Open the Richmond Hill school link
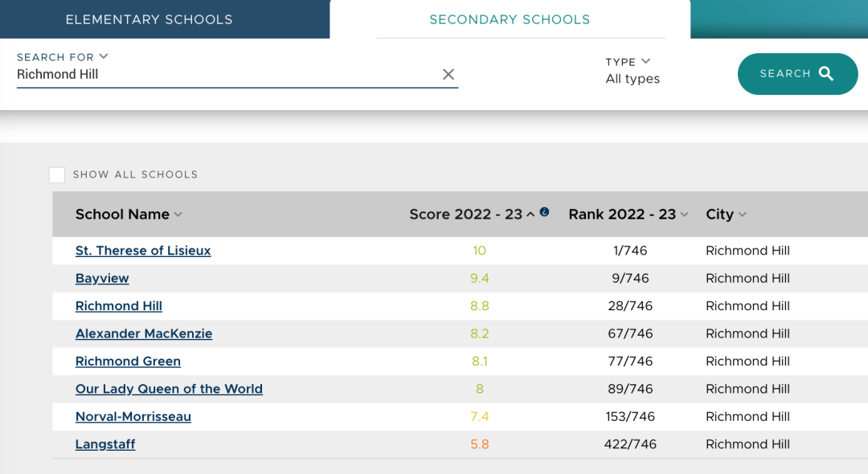This screenshot has width=868, height=474. pos(118,306)
